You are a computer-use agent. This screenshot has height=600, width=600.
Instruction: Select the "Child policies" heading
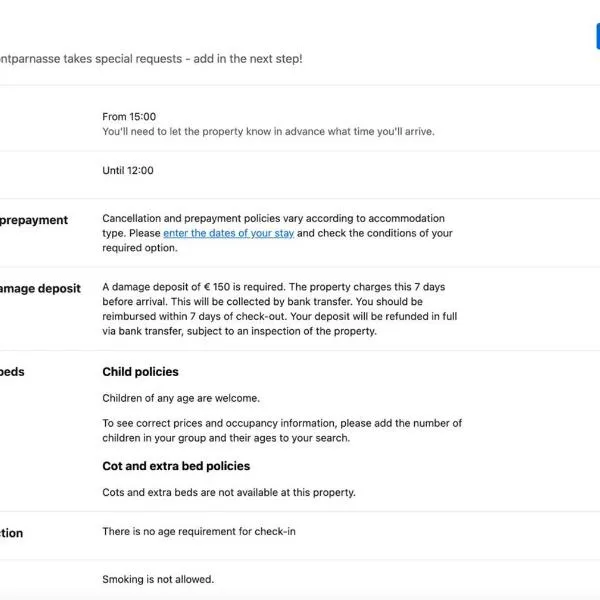(x=140, y=372)
